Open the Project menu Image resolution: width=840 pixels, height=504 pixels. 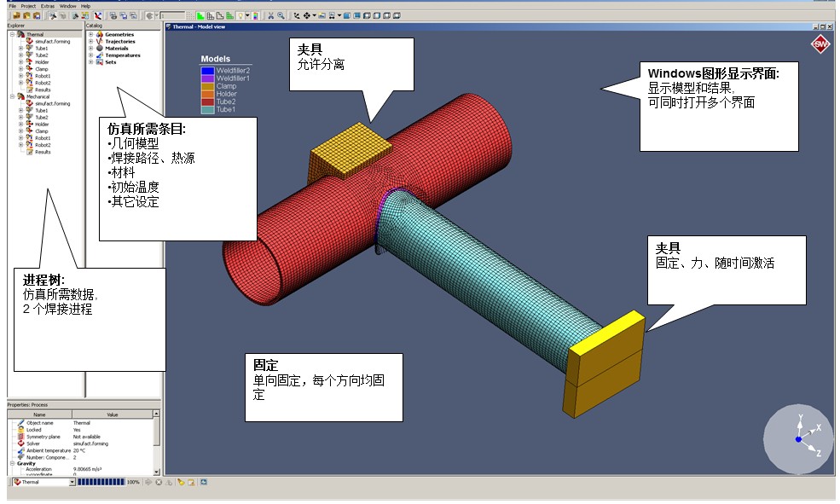(28, 6)
